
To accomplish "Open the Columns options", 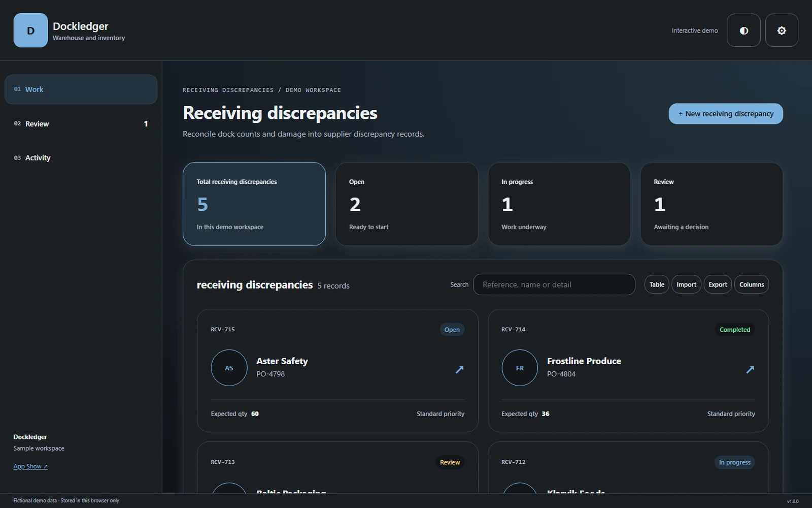I will [752, 284].
